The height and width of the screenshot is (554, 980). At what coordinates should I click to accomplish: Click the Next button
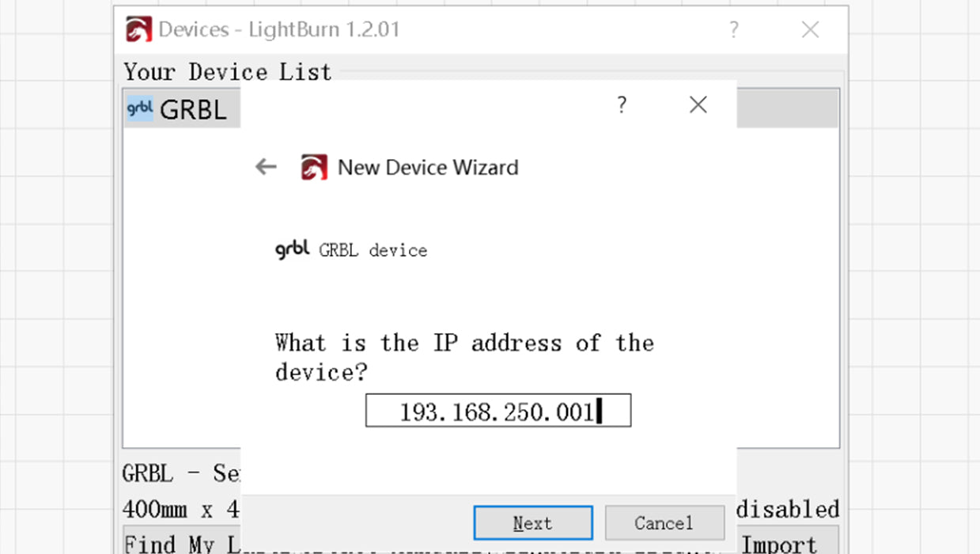point(533,523)
